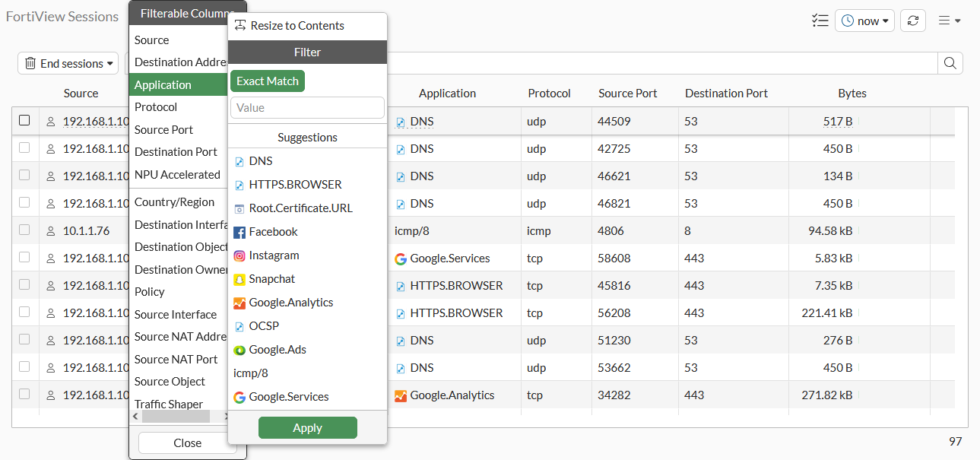Open the End sessions dropdown

pyautogui.click(x=67, y=63)
